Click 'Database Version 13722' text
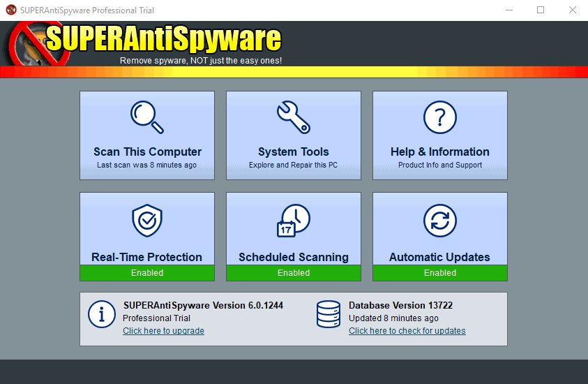 click(x=400, y=305)
